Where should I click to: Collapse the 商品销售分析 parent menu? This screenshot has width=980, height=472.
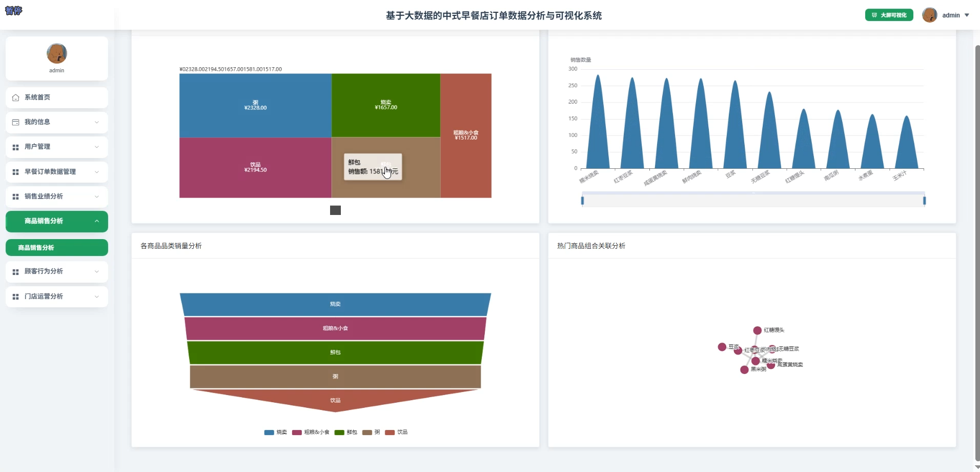[57, 221]
